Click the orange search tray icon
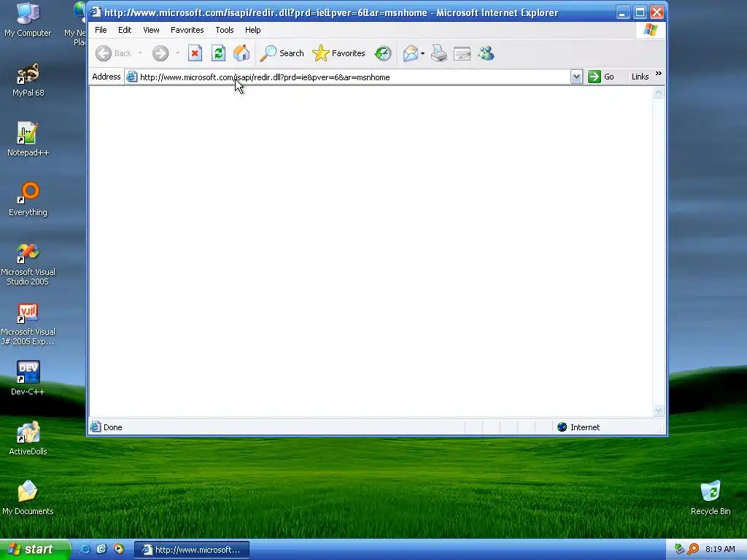 [693, 549]
